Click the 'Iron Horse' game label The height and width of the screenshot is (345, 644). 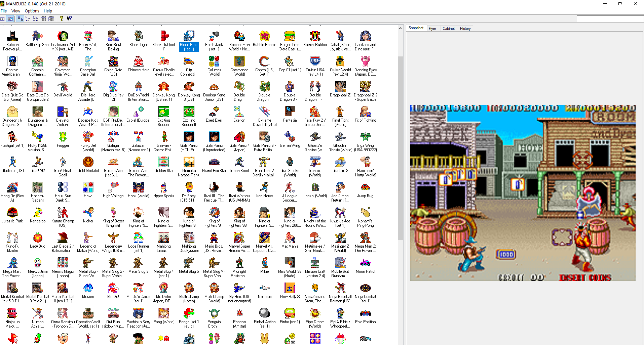click(x=265, y=196)
